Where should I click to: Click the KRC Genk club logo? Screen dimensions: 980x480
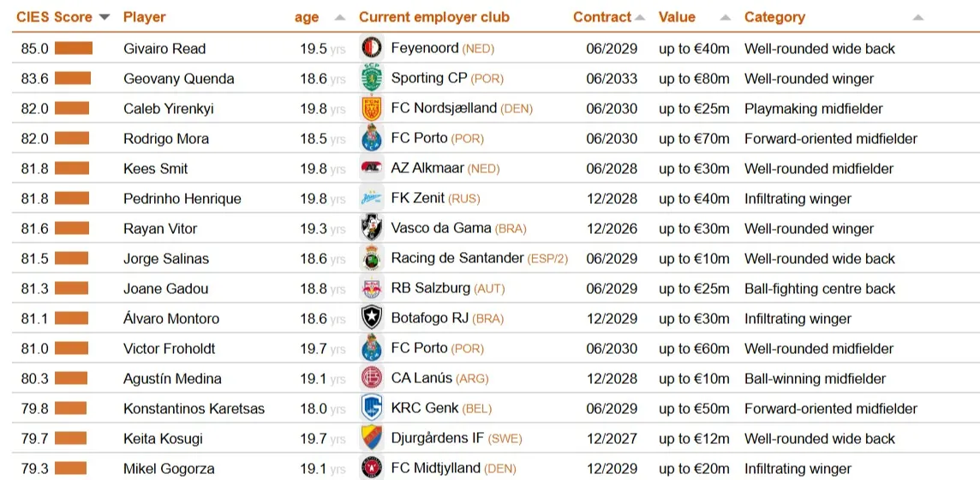tap(372, 408)
